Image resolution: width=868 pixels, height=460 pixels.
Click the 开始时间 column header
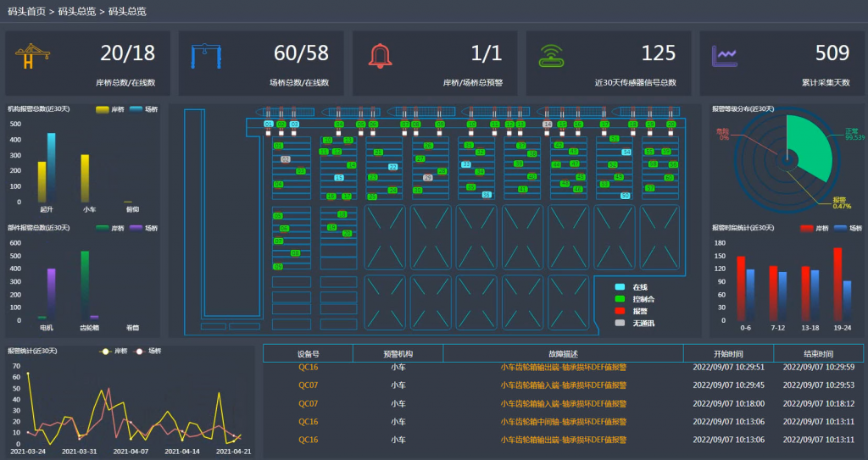[x=728, y=354]
